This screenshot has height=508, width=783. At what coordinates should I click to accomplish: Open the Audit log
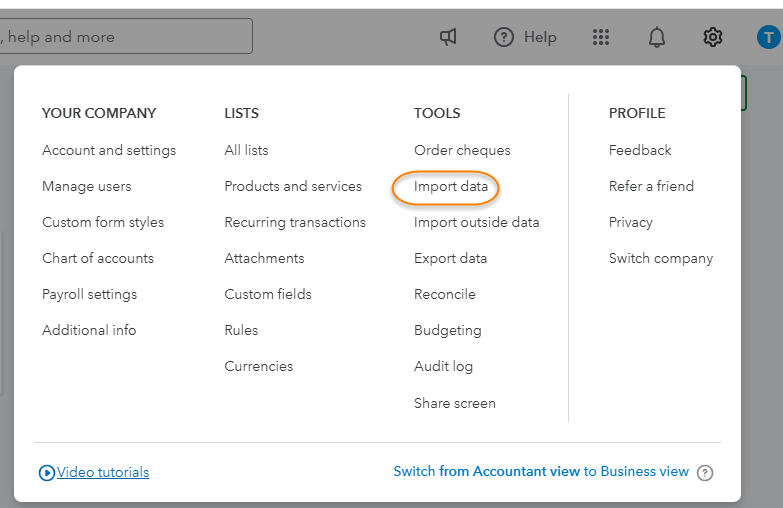[443, 366]
